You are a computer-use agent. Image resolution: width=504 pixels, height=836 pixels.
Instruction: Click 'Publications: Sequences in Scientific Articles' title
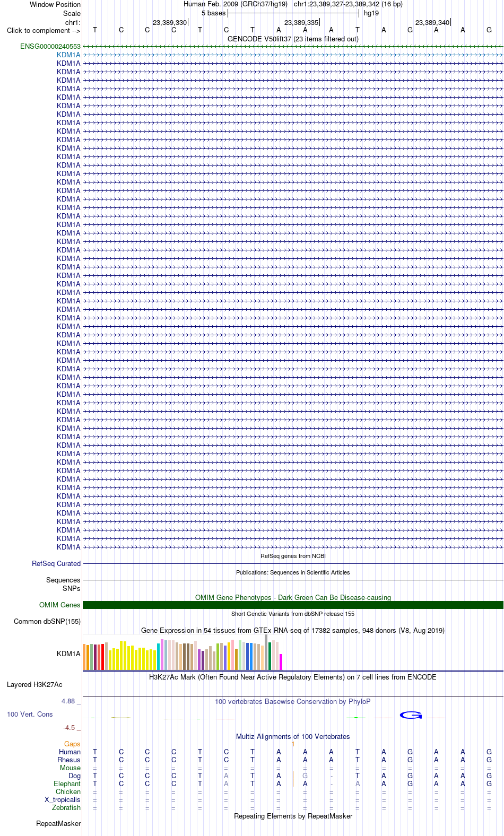point(293,572)
